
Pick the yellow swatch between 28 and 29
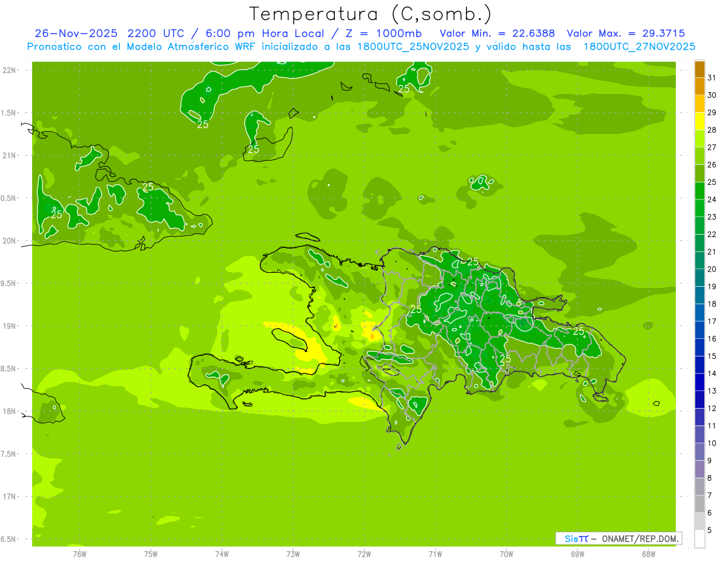(x=699, y=121)
